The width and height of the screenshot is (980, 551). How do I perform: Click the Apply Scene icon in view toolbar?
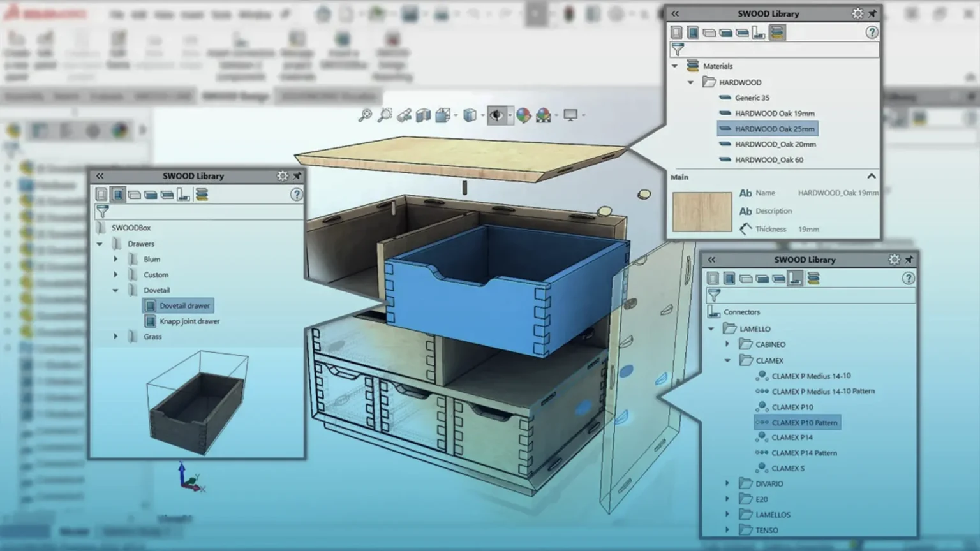(x=544, y=115)
